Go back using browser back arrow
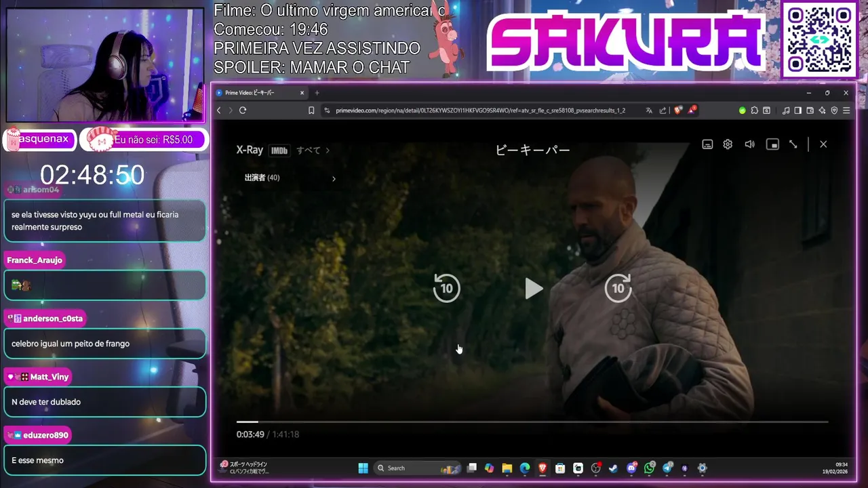Image resolution: width=868 pixels, height=488 pixels. pos(218,110)
